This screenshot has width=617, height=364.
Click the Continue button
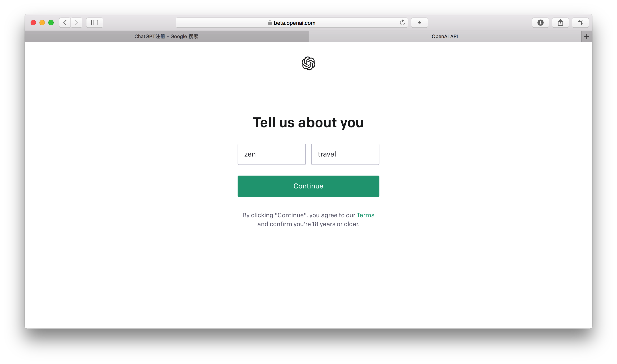(308, 186)
